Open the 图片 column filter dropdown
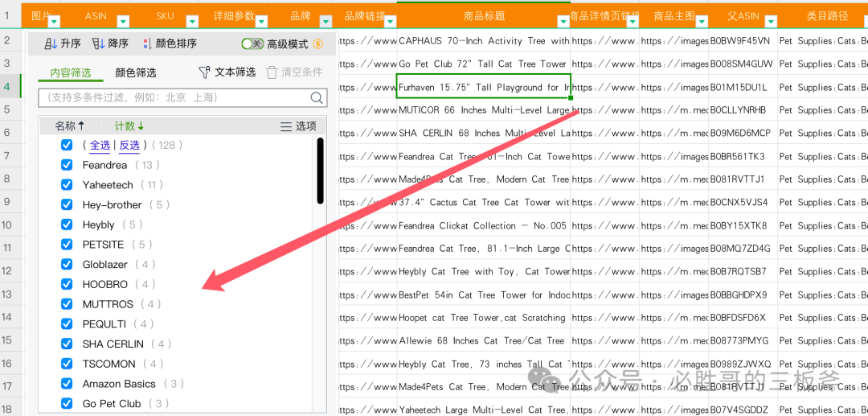Image resolution: width=868 pixels, height=416 pixels. point(55,23)
